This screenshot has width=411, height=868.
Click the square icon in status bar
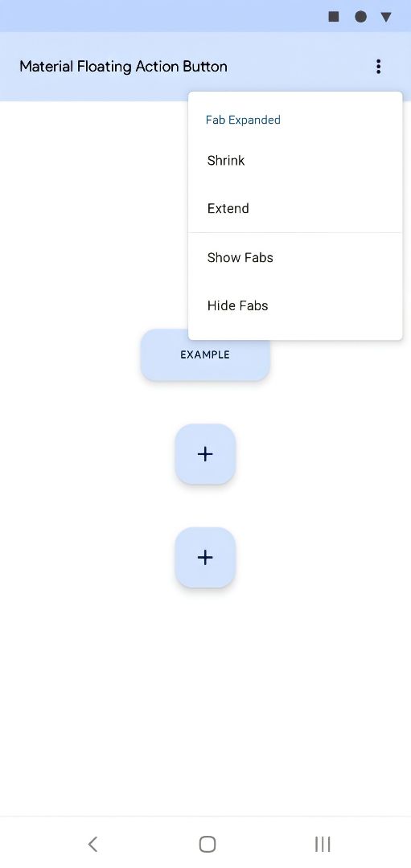click(x=334, y=17)
